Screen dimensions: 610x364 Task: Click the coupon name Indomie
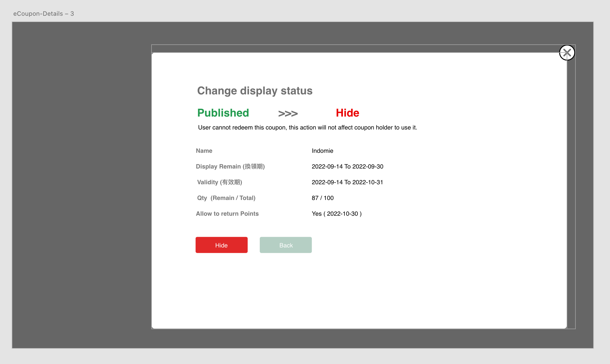(x=322, y=151)
